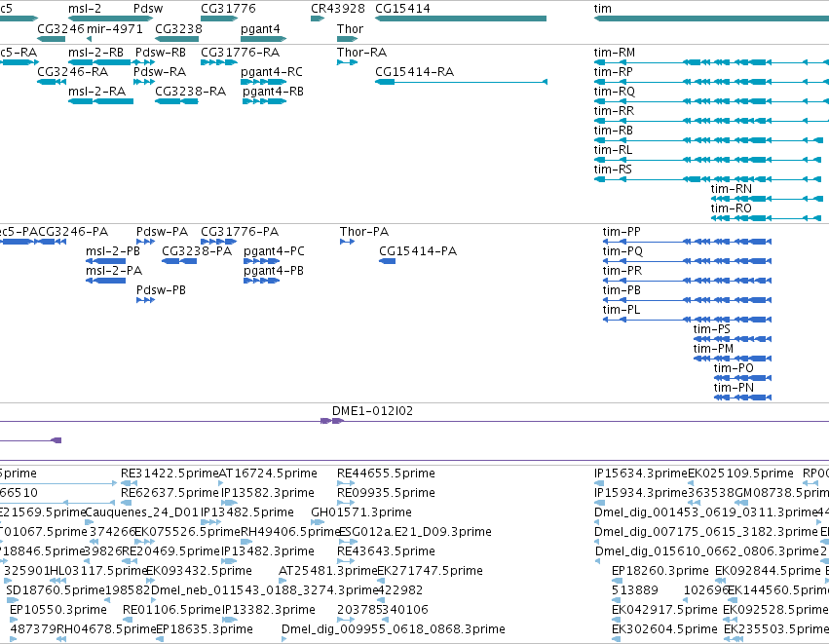Click the pgant4-PB protein label
Screen dimensions: 829x644
pyautogui.click(x=274, y=272)
